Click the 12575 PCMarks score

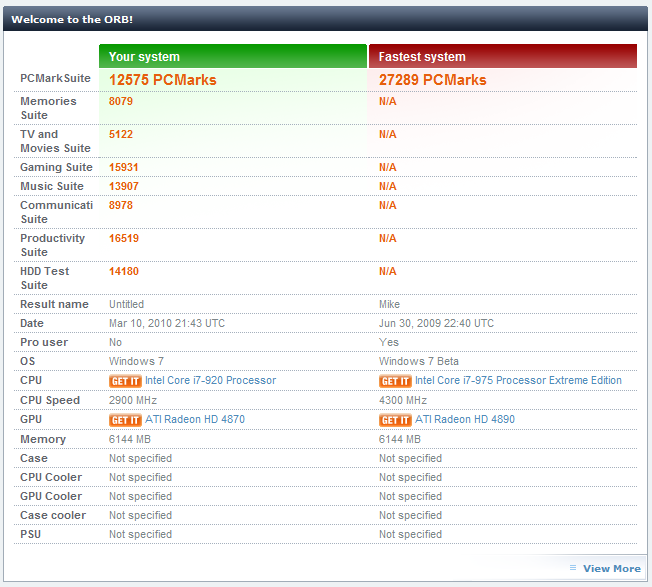coord(163,80)
